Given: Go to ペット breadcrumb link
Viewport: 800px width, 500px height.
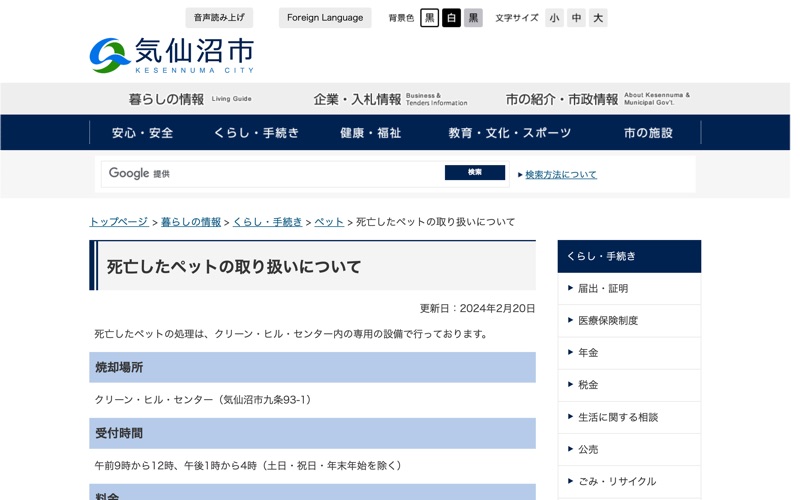Looking at the screenshot, I should click(x=329, y=222).
